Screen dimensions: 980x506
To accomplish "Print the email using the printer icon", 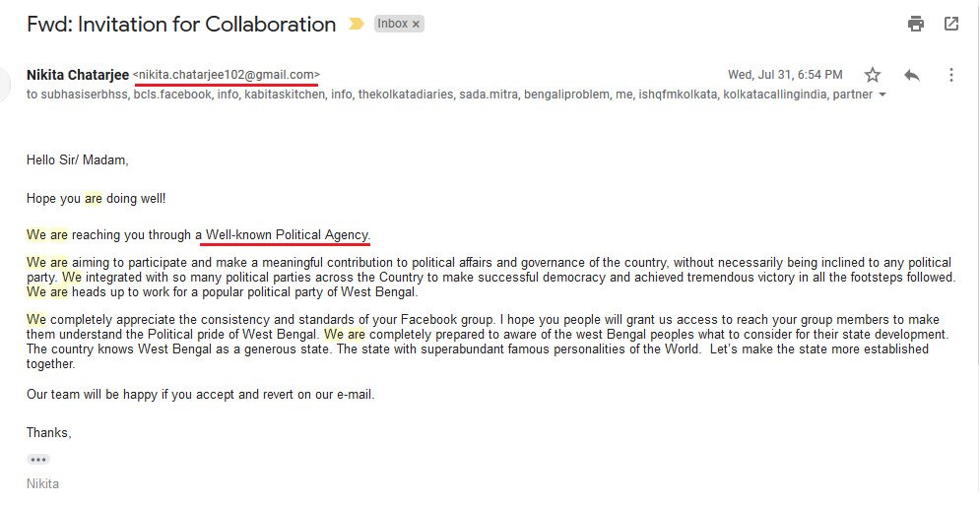I will 916,24.
